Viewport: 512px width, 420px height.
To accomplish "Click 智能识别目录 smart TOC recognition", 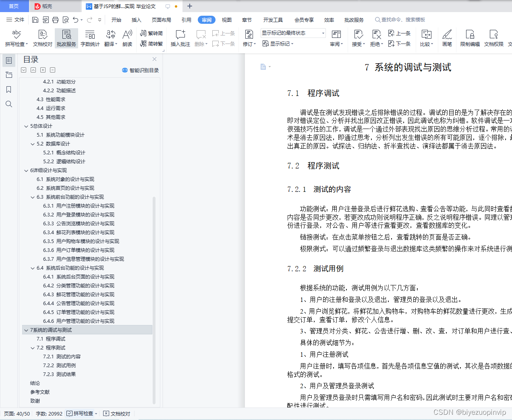I will click(140, 70).
